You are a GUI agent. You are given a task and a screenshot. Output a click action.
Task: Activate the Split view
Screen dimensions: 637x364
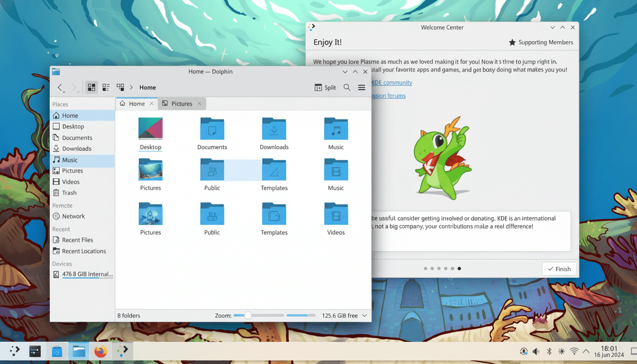pos(325,87)
